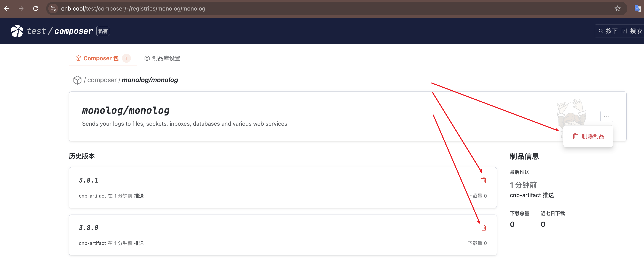This screenshot has height=270, width=644.
Task: Click the package cube breadcrumb icon
Action: (x=77, y=80)
